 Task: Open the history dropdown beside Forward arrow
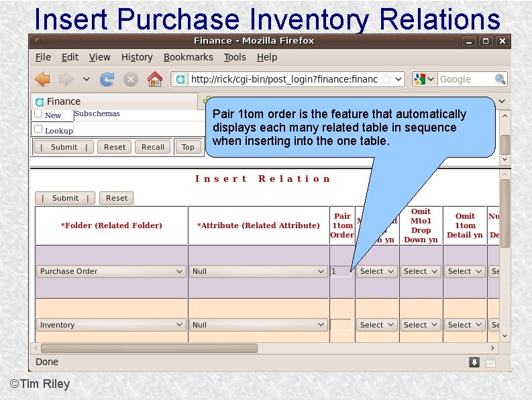coord(87,79)
